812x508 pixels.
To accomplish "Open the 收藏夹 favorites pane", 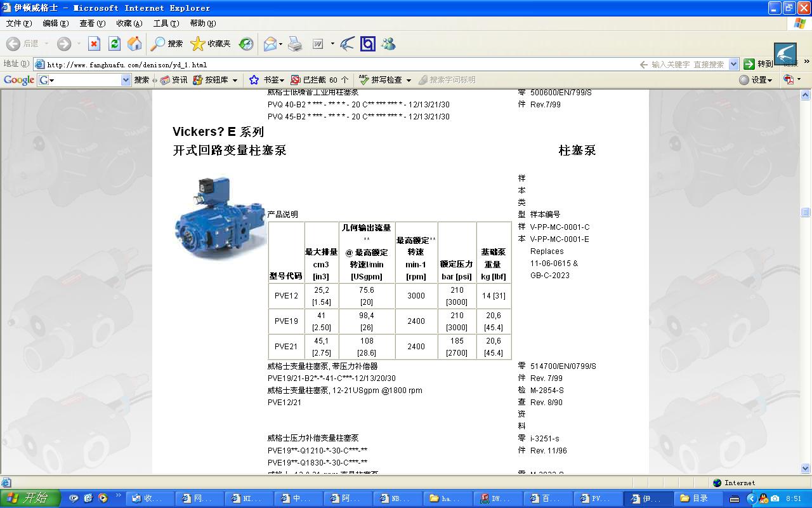I will [211, 44].
